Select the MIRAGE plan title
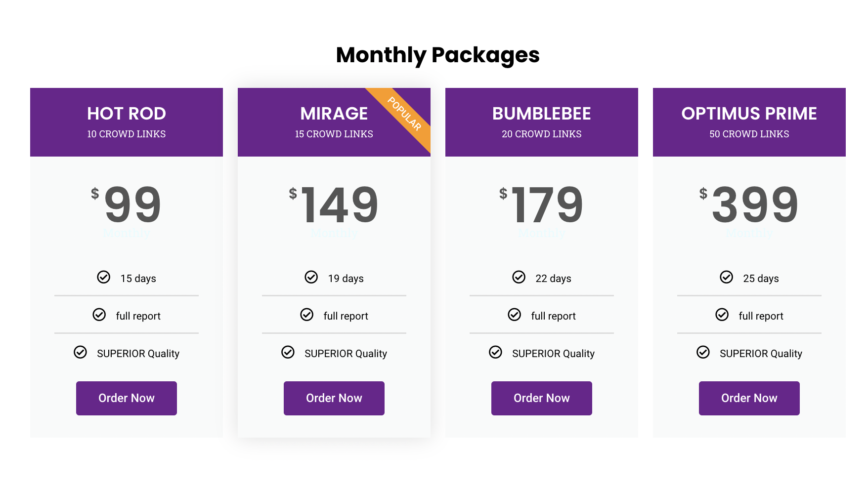Screen dimensions: 868x487 point(334,114)
